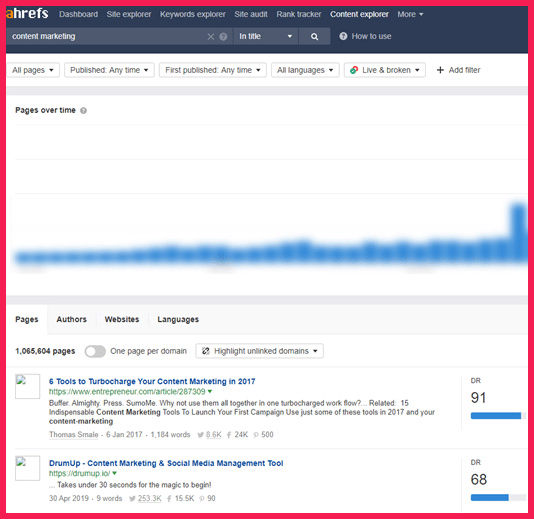This screenshot has width=534, height=519.
Task: Toggle One page per domain switch
Action: coord(95,351)
